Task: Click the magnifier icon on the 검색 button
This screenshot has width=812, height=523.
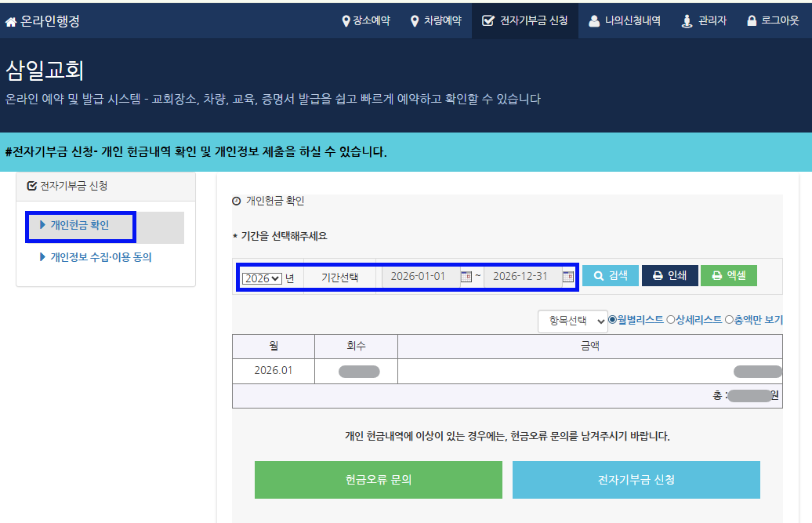Action: (x=597, y=275)
